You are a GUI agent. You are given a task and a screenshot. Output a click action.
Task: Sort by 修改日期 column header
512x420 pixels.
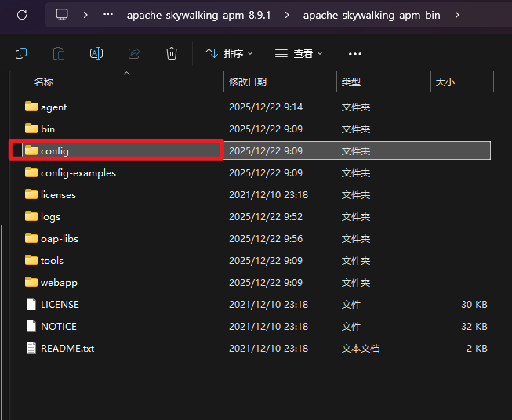(248, 82)
